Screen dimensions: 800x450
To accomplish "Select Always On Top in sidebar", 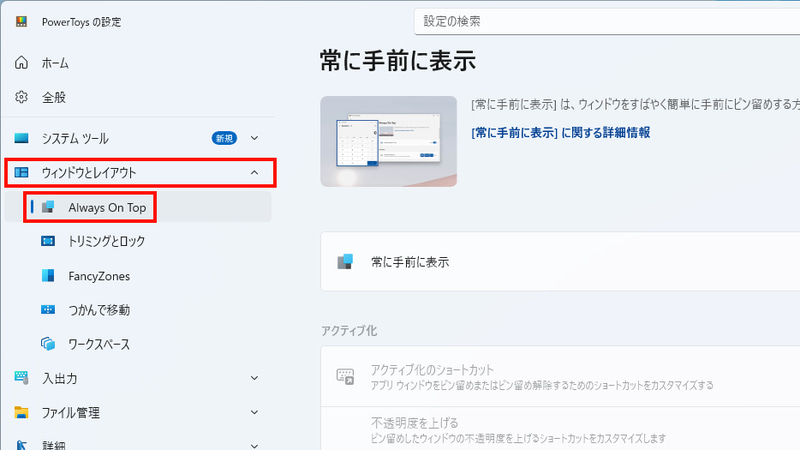I will 138,207.
